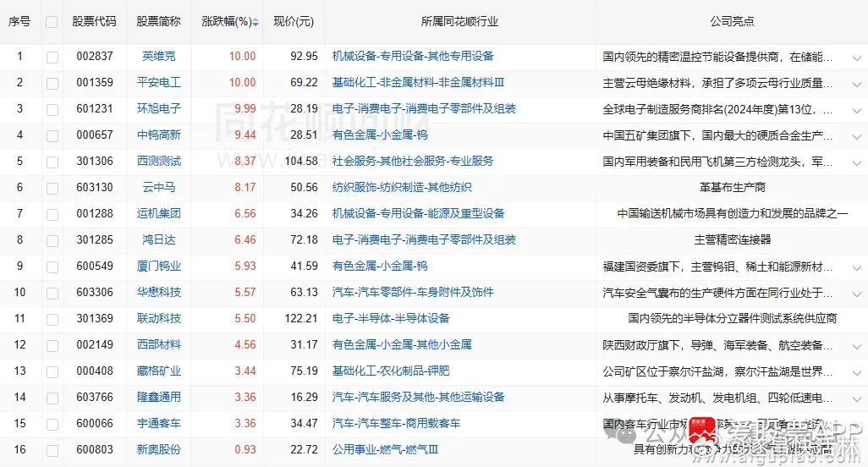This screenshot has height=467, width=868.
Task: Check the box next to 华懋科技
Action: pos(52,293)
